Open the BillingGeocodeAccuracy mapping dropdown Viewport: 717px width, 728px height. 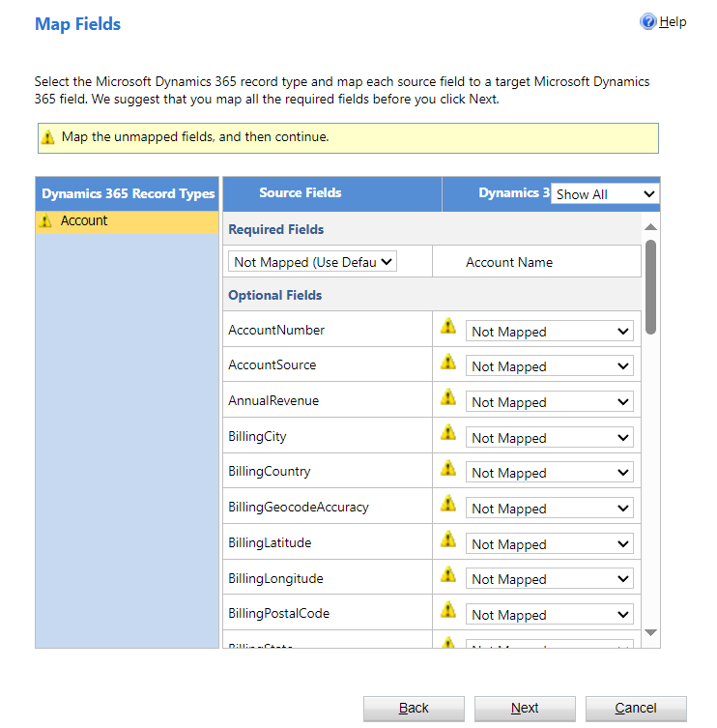click(x=550, y=508)
